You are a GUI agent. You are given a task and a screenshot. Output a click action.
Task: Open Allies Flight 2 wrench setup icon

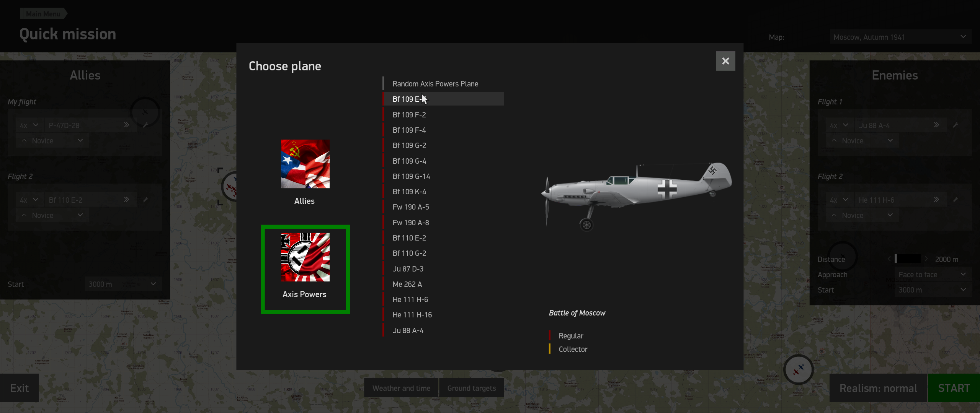pyautogui.click(x=145, y=200)
